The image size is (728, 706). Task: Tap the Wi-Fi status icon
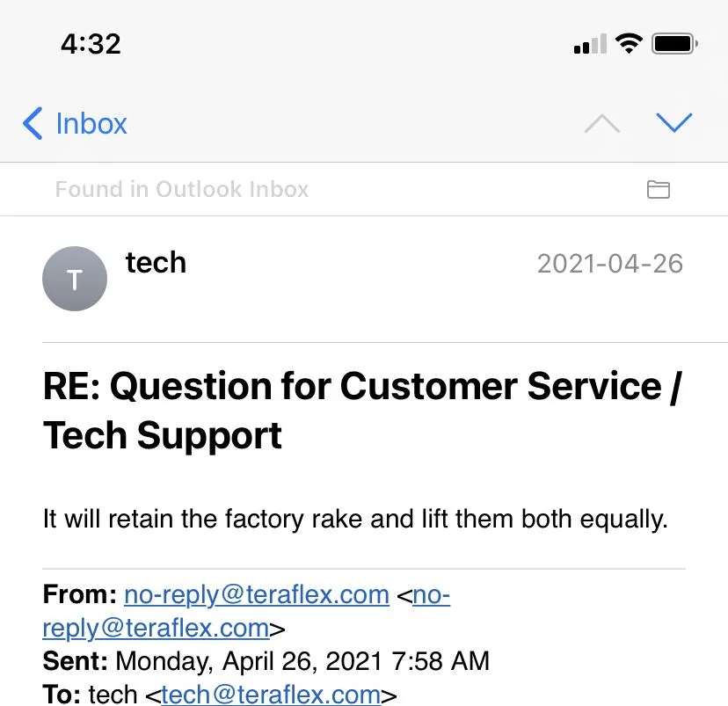629,44
